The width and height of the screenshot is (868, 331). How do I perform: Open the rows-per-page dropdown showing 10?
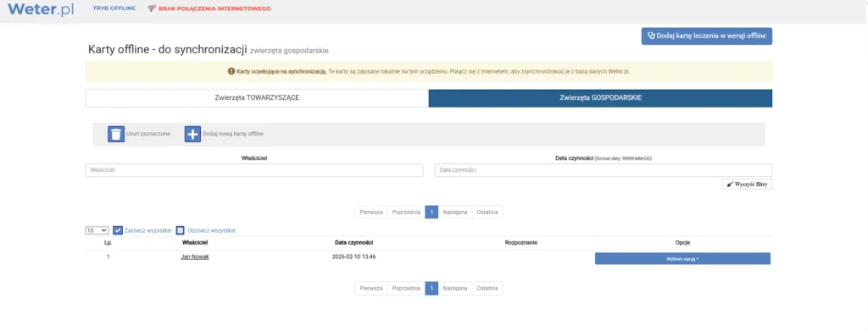coord(97,230)
